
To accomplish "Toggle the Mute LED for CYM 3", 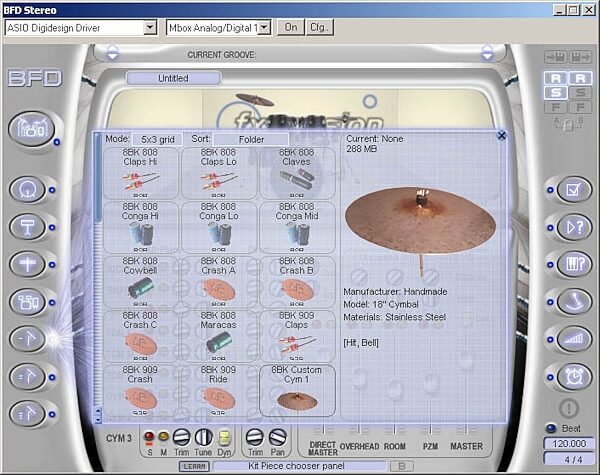I will 163,436.
